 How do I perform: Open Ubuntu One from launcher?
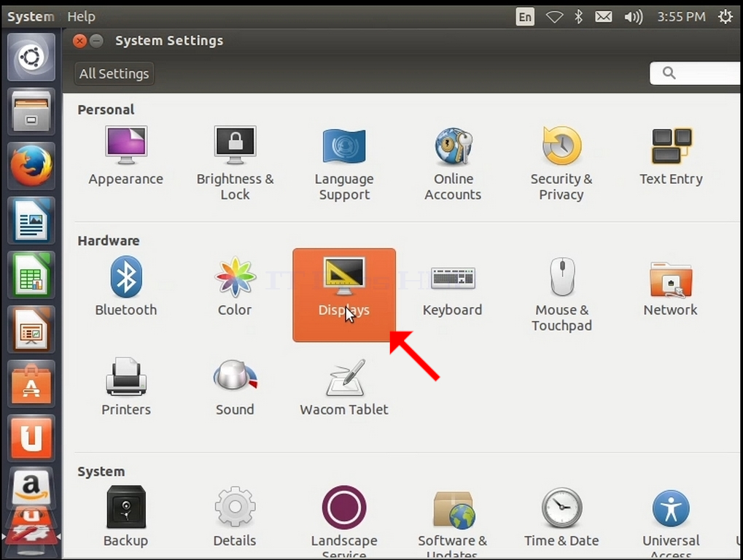click(31, 439)
